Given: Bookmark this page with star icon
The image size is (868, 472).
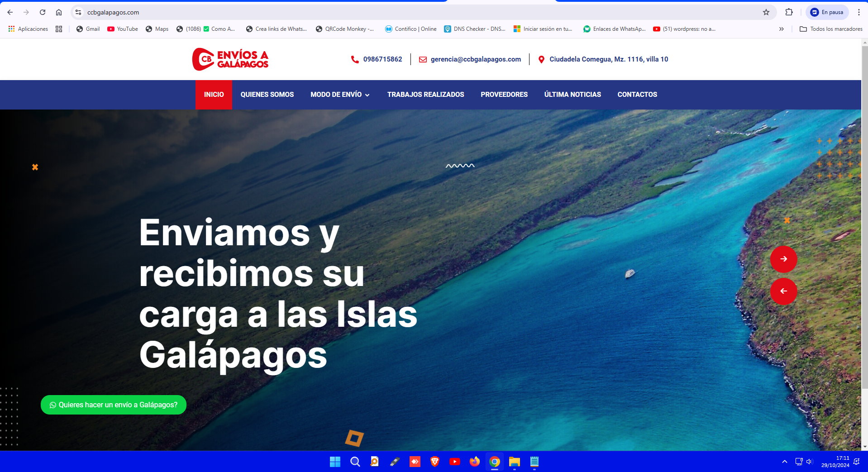Looking at the screenshot, I should coord(766,12).
